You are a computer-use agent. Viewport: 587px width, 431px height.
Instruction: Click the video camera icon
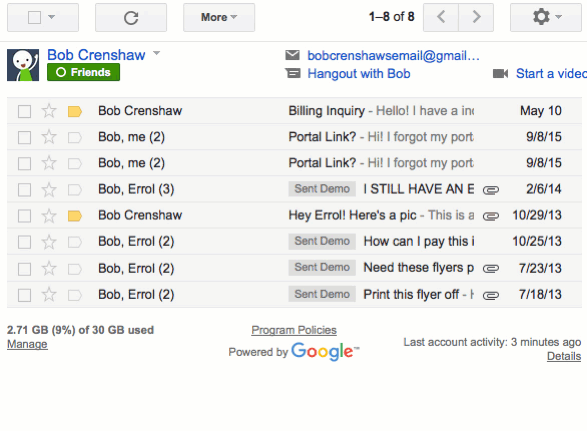coord(501,73)
